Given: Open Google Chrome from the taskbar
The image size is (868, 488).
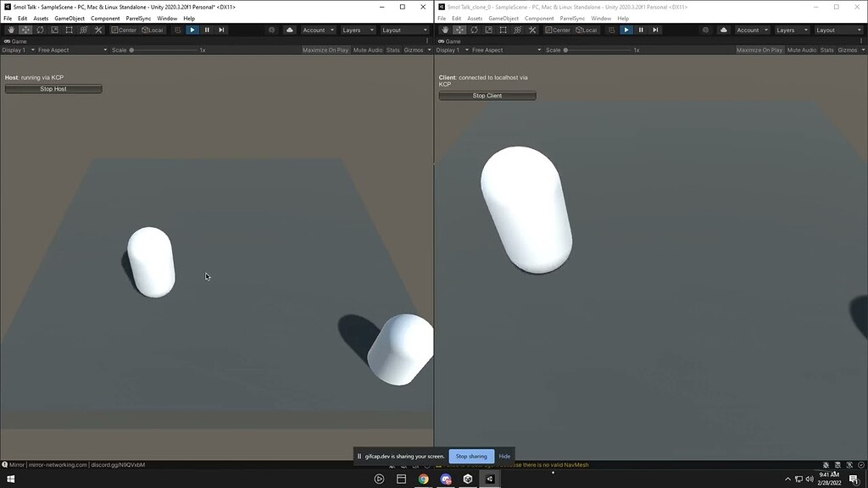Looking at the screenshot, I should (423, 478).
